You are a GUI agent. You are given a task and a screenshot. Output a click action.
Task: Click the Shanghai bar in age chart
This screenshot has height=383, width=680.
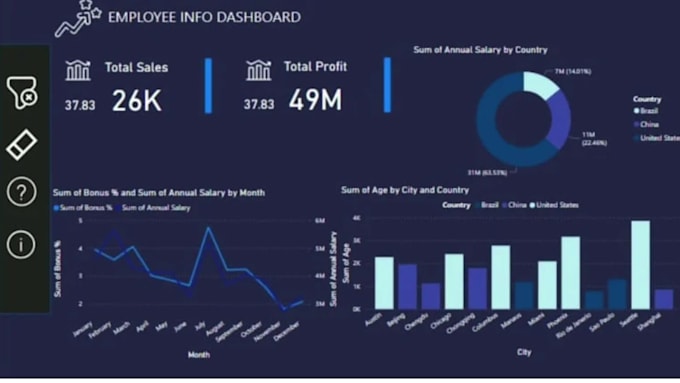(x=664, y=299)
